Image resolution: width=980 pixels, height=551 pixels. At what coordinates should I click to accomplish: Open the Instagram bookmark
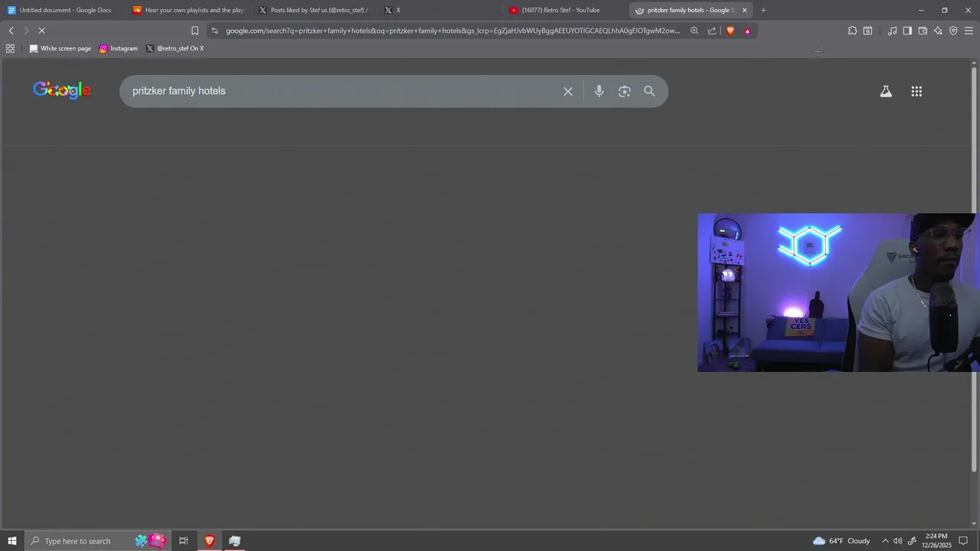119,48
